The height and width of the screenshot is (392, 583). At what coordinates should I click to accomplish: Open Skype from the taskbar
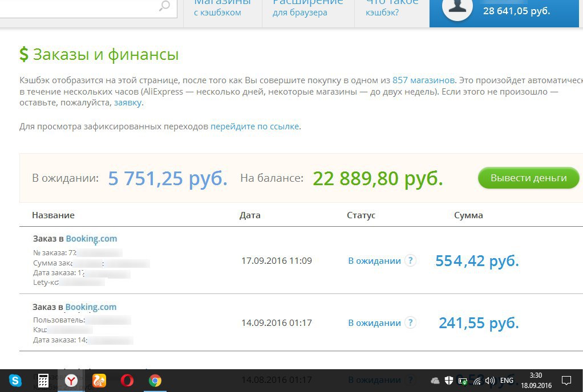pos(15,381)
